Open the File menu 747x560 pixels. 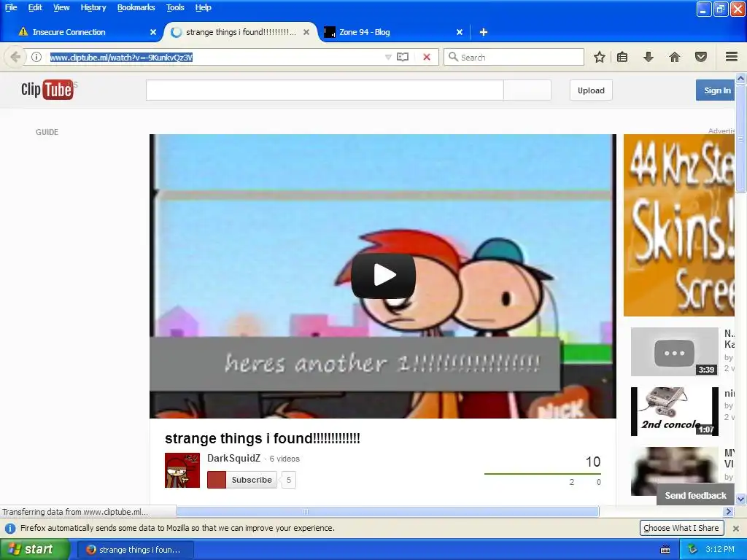coord(11,7)
